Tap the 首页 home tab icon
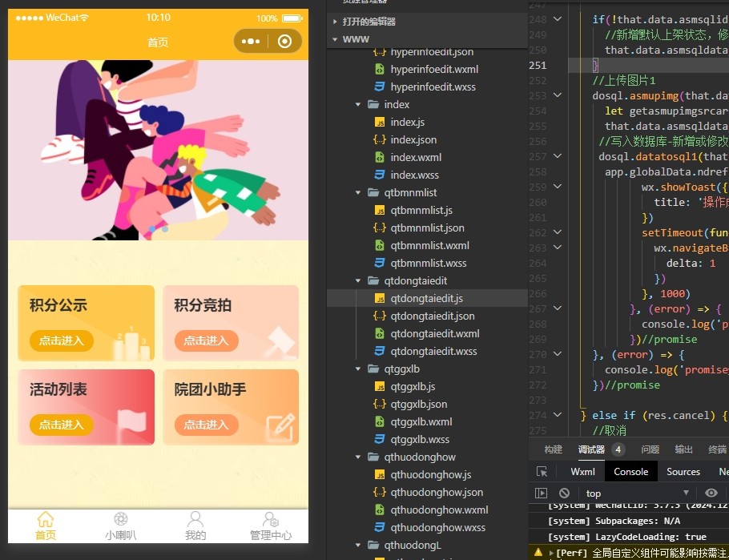The width and height of the screenshot is (729, 560). tap(46, 519)
